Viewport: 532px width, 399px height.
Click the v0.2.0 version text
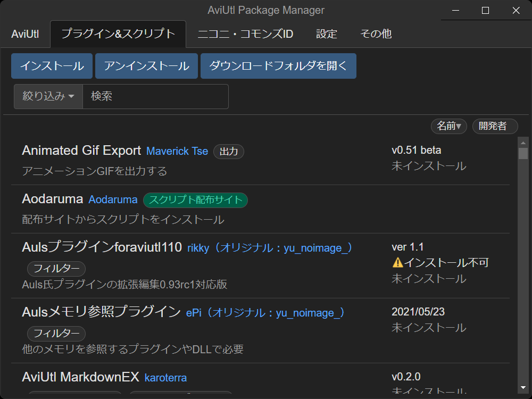[406, 377]
